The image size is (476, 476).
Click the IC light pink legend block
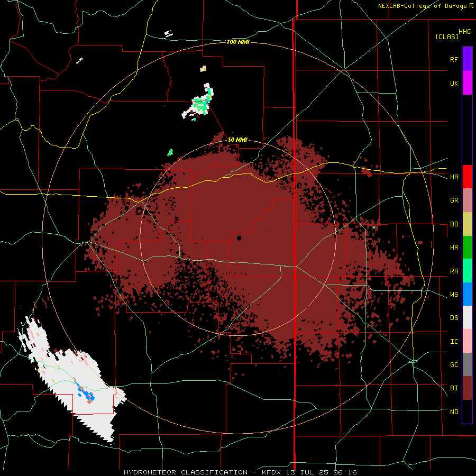467,341
